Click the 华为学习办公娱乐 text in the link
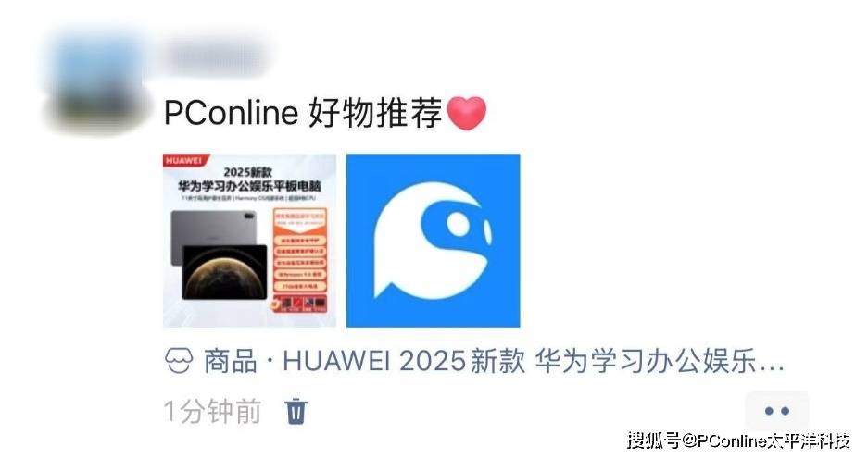This screenshot has width=868, height=459. tap(646, 362)
